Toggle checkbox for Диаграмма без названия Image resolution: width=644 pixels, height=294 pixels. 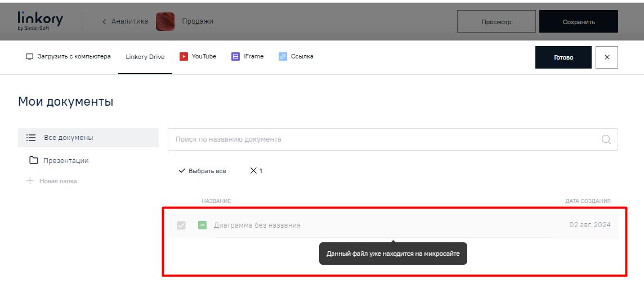pos(181,225)
